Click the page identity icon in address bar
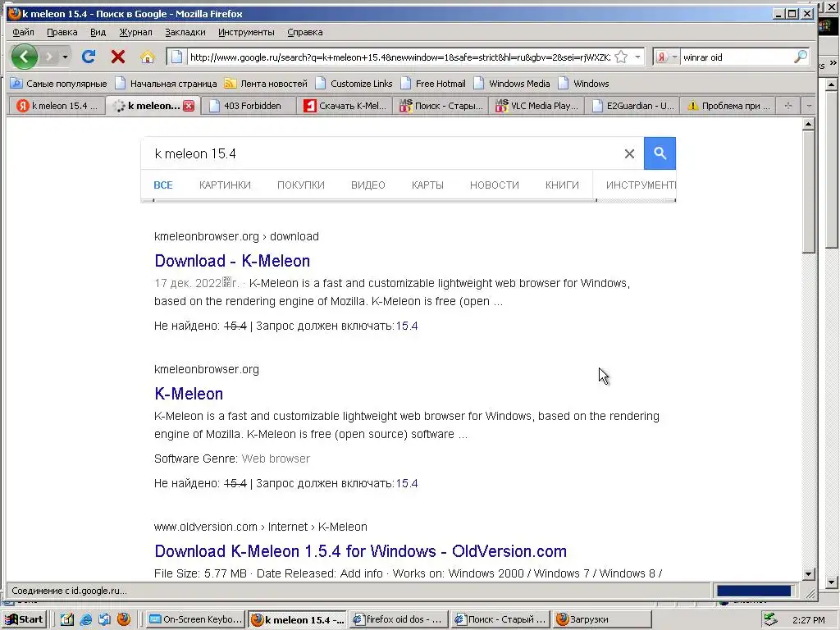The height and width of the screenshot is (630, 840). tap(176, 57)
